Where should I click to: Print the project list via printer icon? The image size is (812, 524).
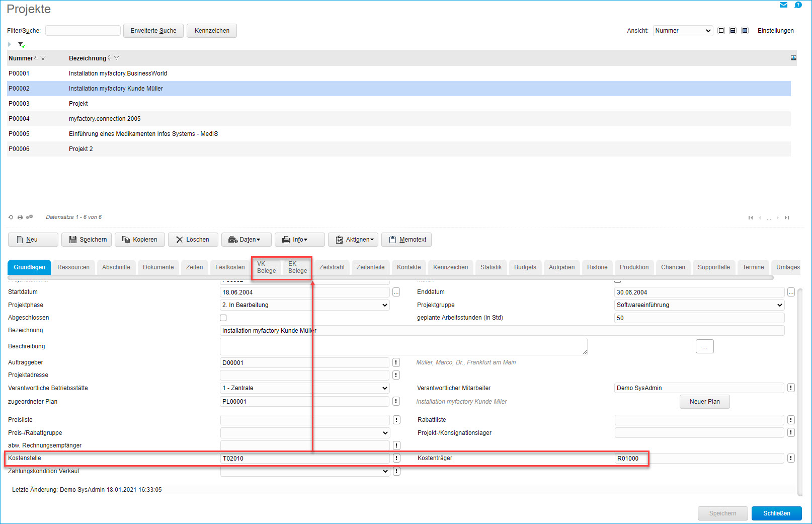pyautogui.click(x=20, y=217)
